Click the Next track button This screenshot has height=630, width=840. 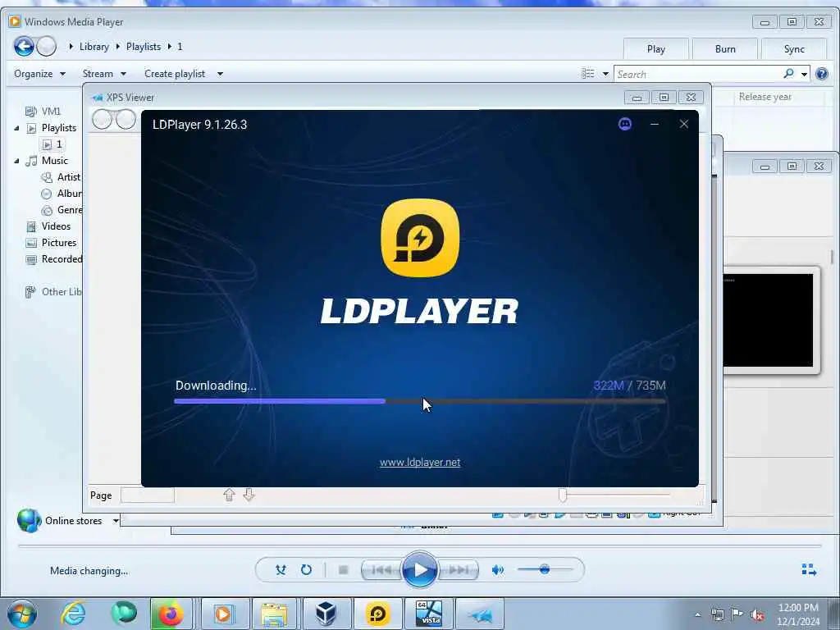(459, 570)
